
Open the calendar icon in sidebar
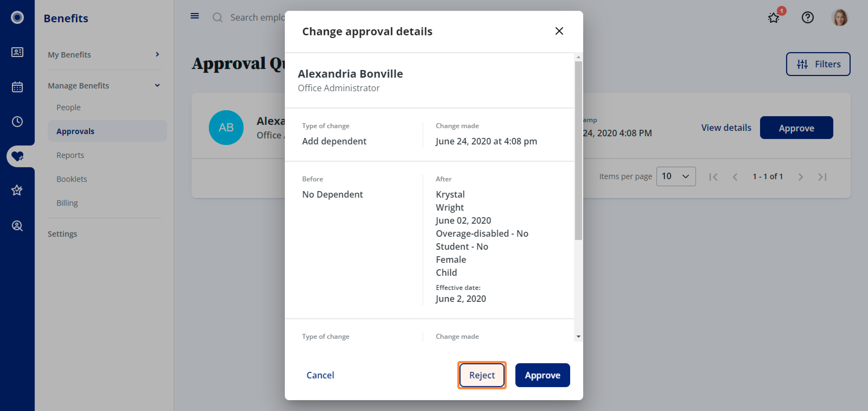coord(17,87)
